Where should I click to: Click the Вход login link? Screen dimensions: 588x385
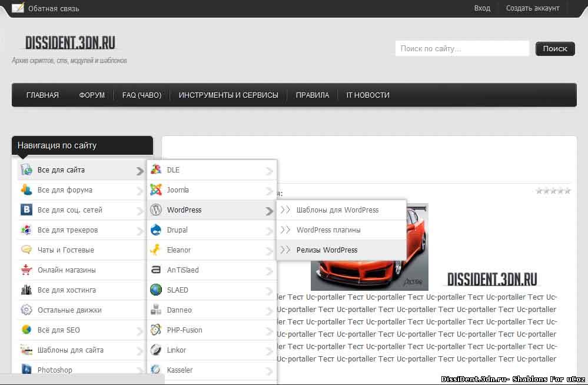(482, 8)
